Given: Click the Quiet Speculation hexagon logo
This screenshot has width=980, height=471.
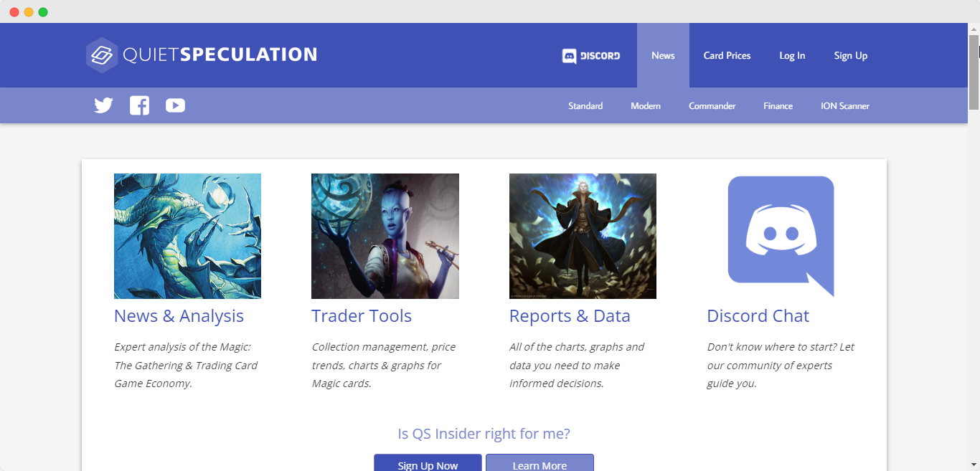Looking at the screenshot, I should [x=102, y=55].
